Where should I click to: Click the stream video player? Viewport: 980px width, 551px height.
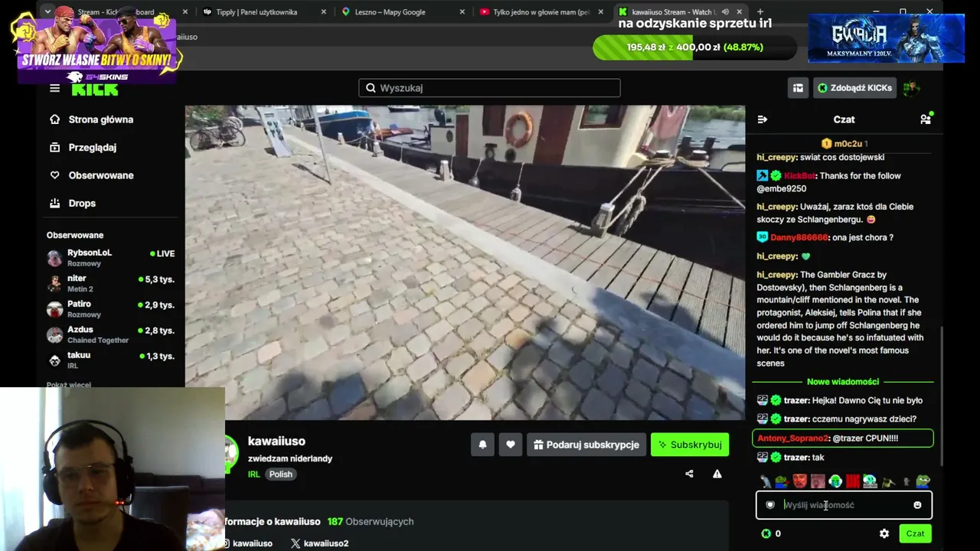click(x=465, y=262)
